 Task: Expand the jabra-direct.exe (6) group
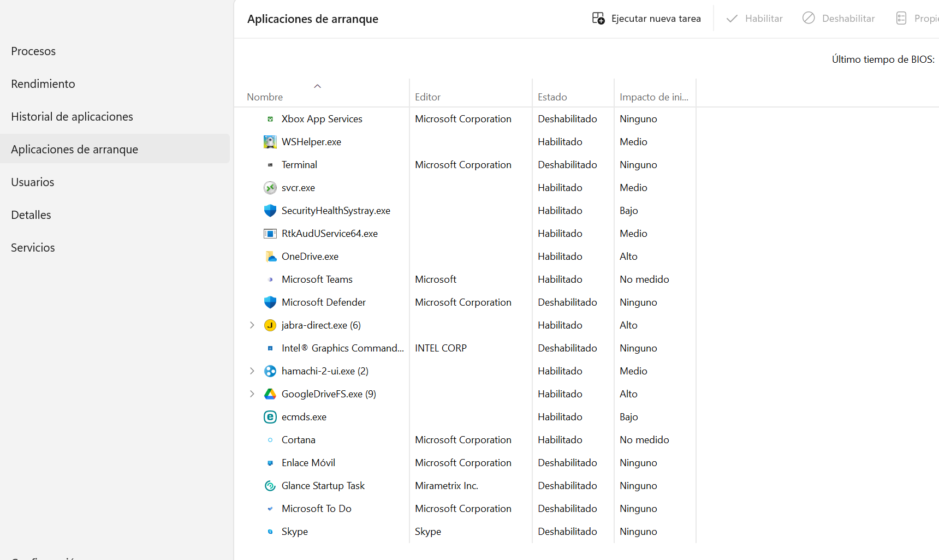pos(252,325)
